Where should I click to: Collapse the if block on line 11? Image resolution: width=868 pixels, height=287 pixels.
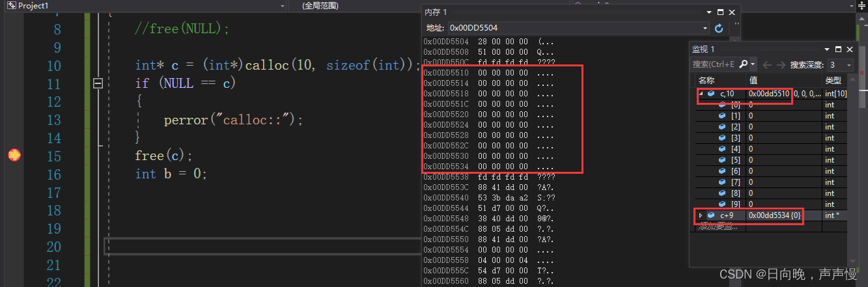coord(98,83)
